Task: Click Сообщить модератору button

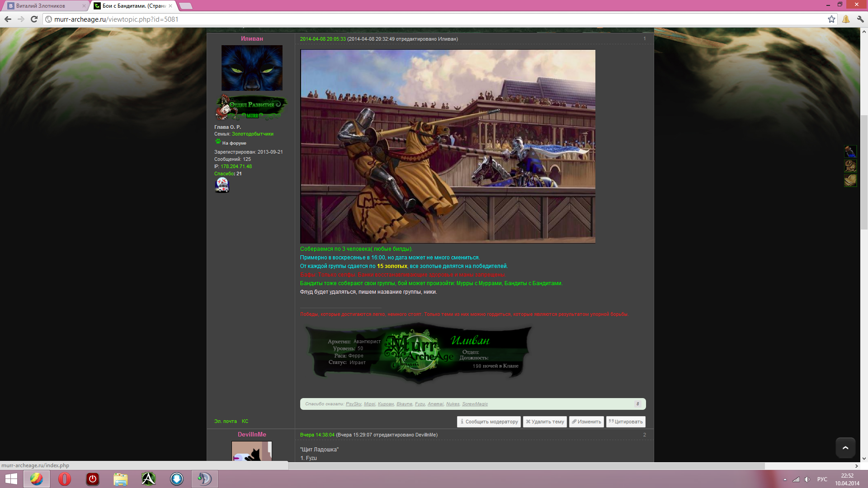Action: pos(489,422)
